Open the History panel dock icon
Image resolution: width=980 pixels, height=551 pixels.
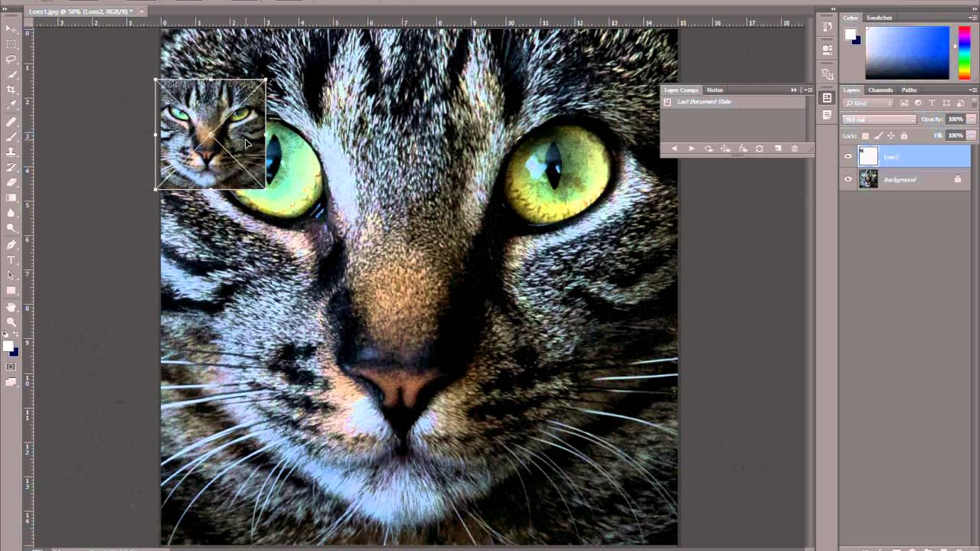click(827, 26)
